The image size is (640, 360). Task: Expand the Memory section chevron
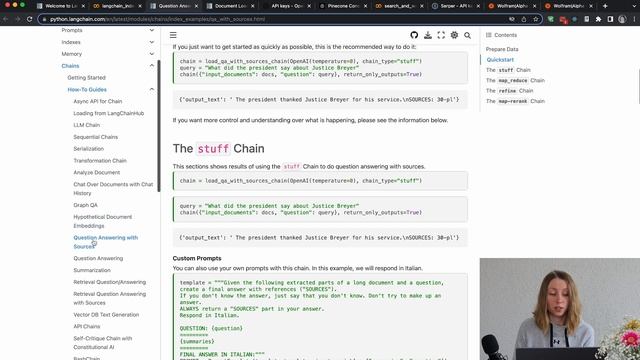click(152, 54)
